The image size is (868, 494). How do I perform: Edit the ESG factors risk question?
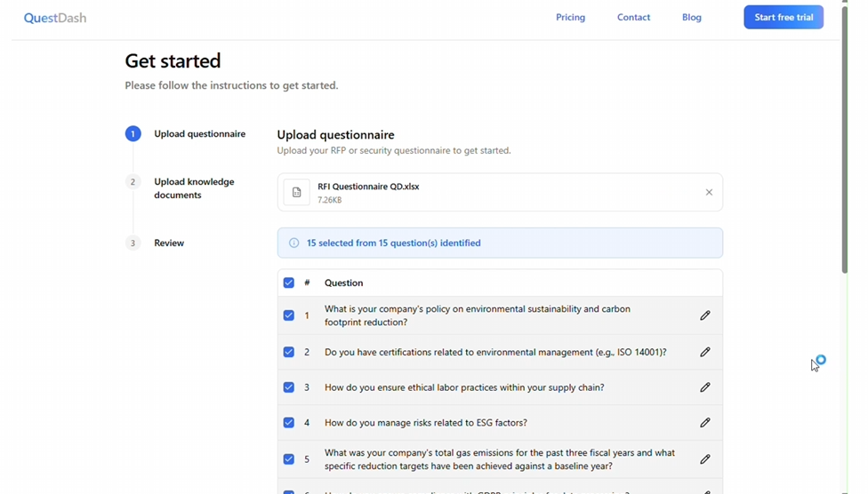click(704, 423)
